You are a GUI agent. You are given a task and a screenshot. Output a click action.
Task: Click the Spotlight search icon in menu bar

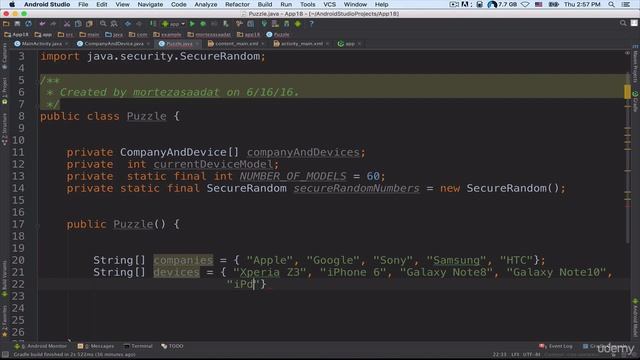(611, 4)
